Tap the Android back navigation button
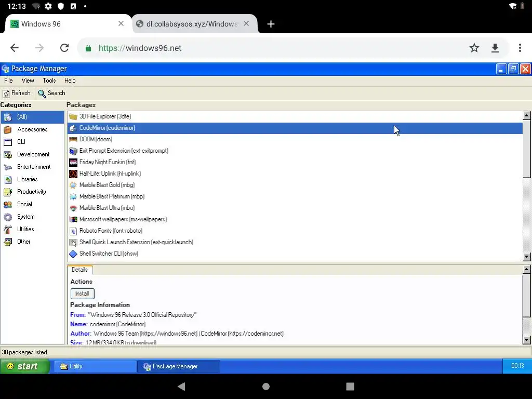This screenshot has width=532, height=399. coord(181,387)
